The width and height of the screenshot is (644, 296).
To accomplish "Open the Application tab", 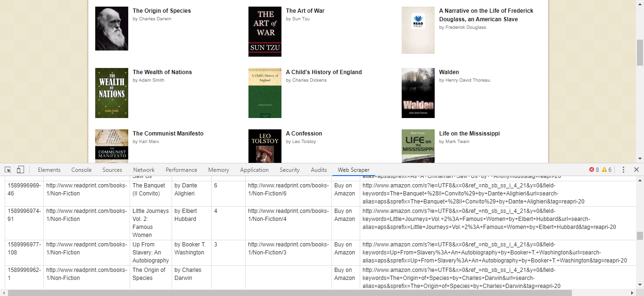I will point(254,170).
